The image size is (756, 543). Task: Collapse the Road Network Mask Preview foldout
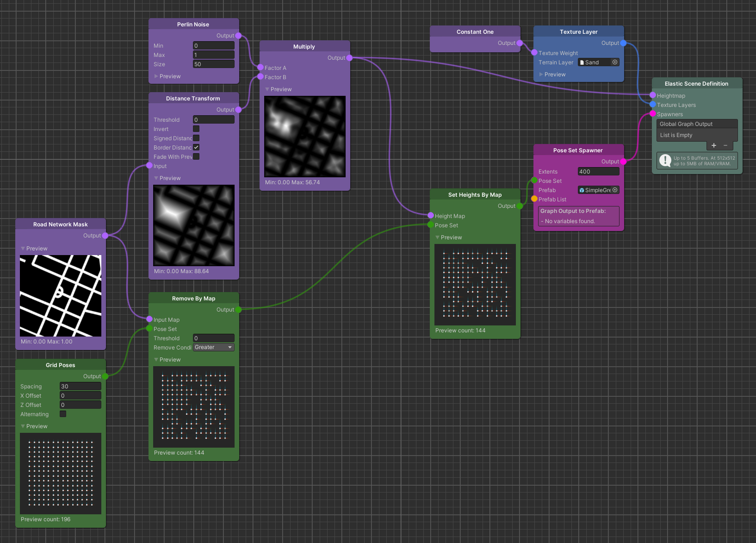click(23, 249)
